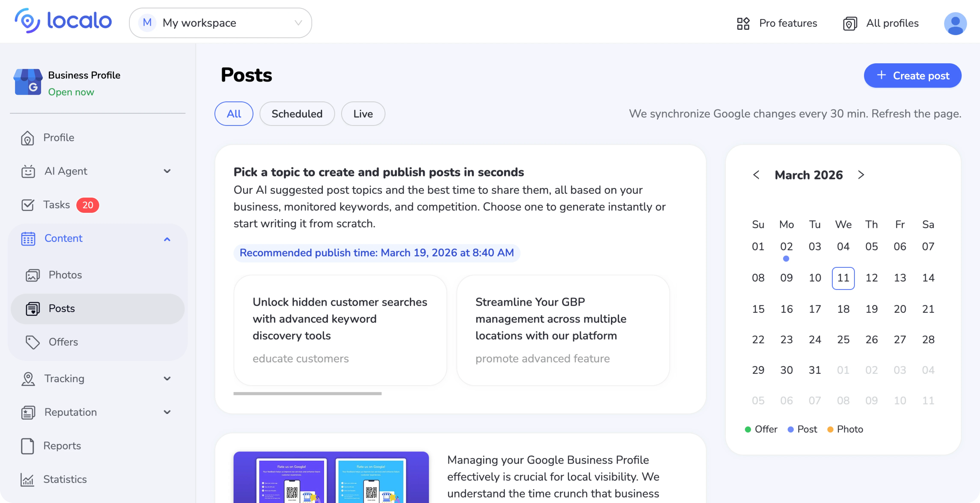Switch to the Live posts tab
This screenshot has width=980, height=503.
(x=362, y=113)
